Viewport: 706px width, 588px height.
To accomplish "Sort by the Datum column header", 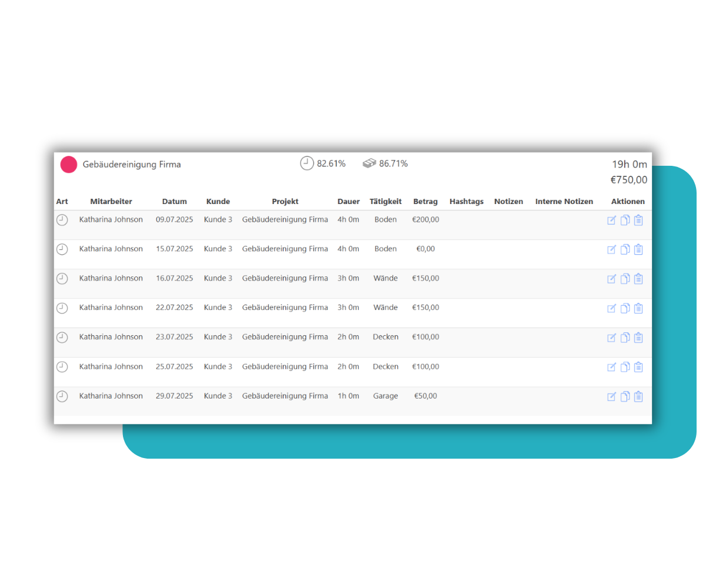I will [x=174, y=201].
